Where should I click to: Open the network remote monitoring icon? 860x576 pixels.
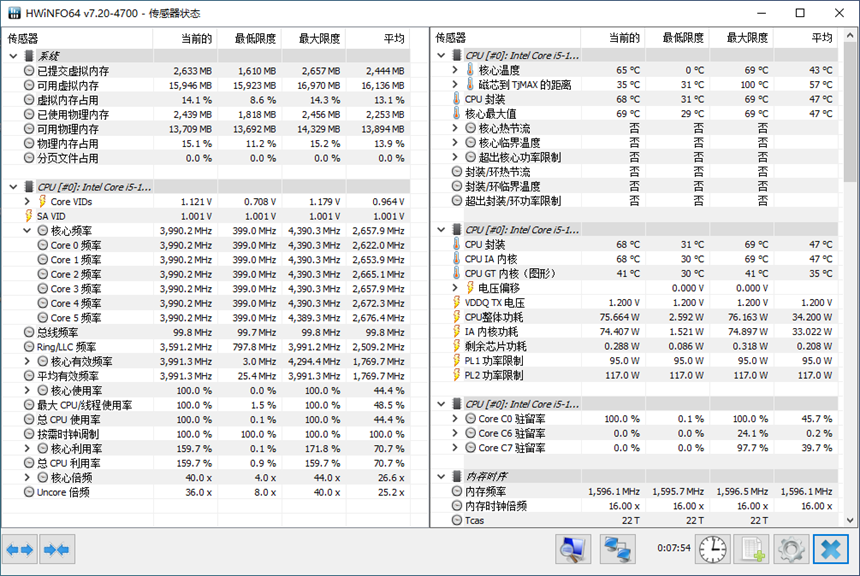(x=618, y=549)
